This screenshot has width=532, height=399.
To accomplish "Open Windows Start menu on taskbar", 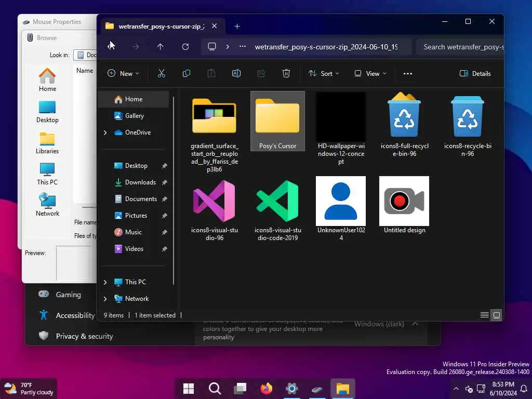I will tap(188, 389).
